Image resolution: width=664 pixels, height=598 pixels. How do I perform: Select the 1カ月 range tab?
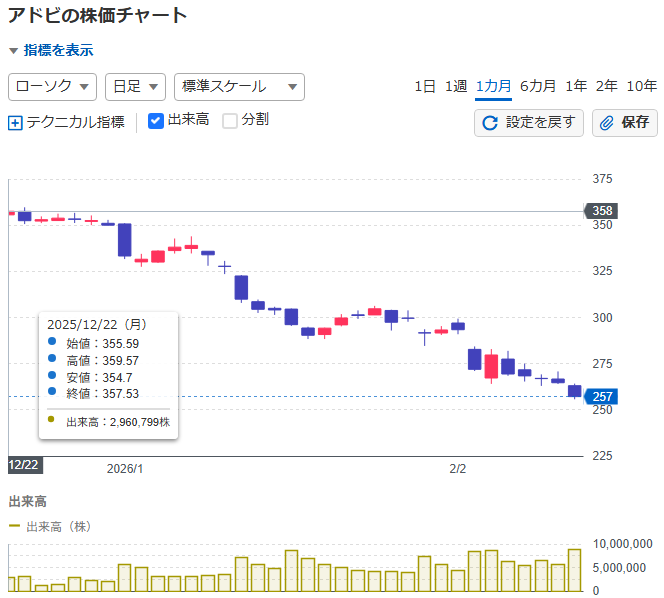(x=493, y=86)
